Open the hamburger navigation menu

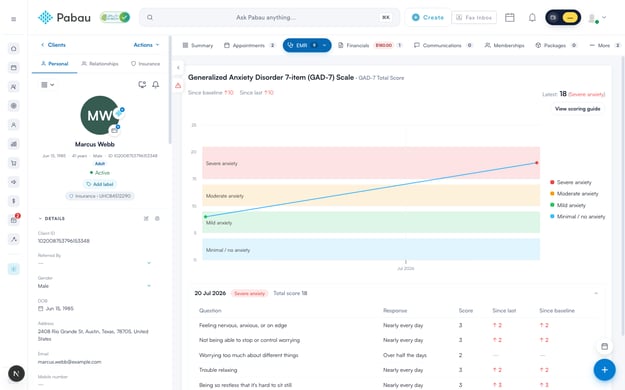tap(14, 19)
